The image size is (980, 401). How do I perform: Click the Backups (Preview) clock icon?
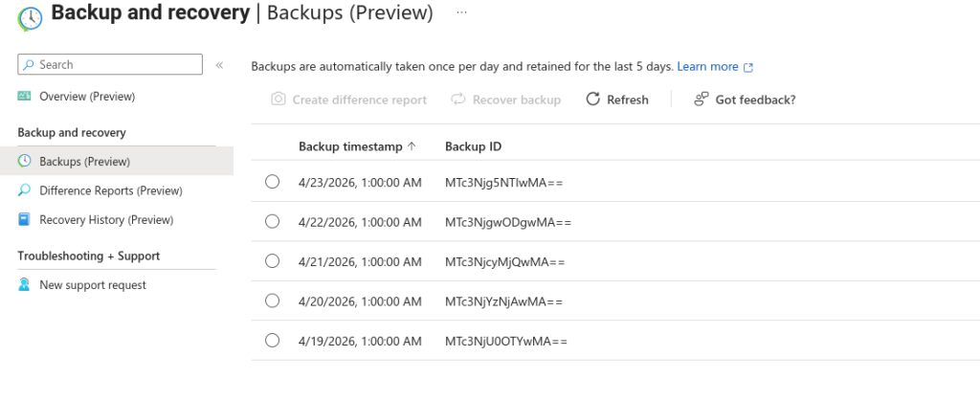[x=24, y=161]
